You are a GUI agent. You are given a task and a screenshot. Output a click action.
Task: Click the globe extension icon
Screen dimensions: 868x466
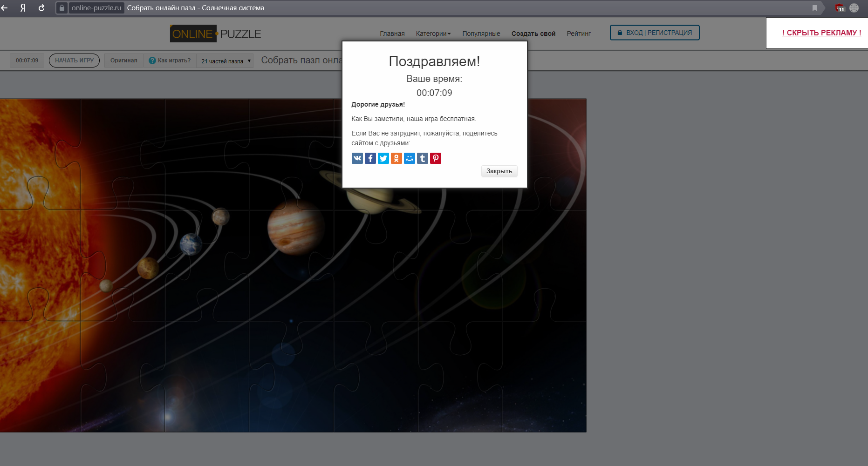click(854, 8)
